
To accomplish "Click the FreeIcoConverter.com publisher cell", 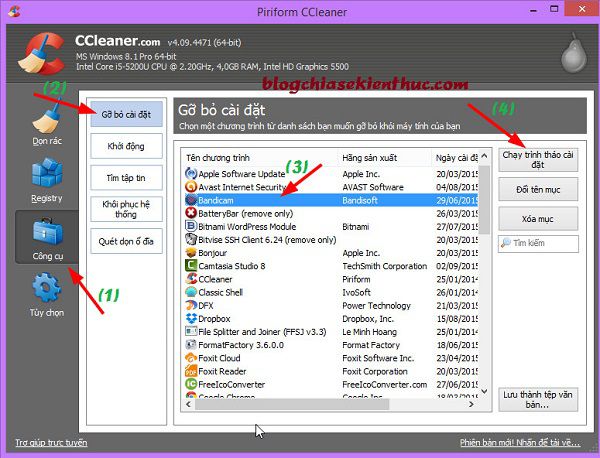I will 385,385.
